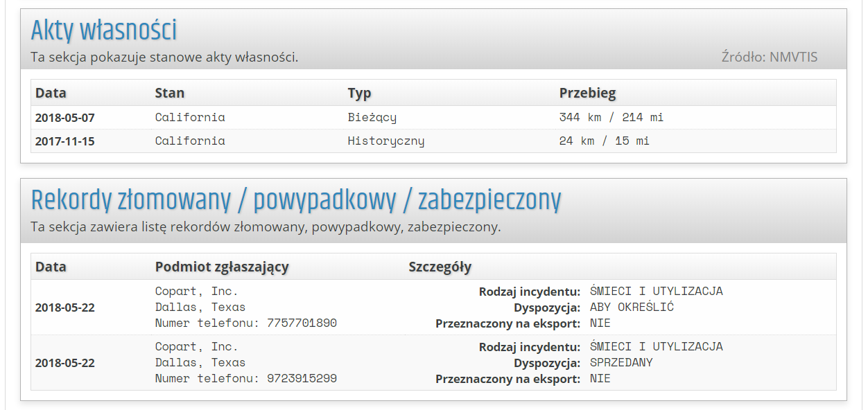868x410 pixels.
Task: Select the 2018-05-07 date cell
Action: point(65,118)
